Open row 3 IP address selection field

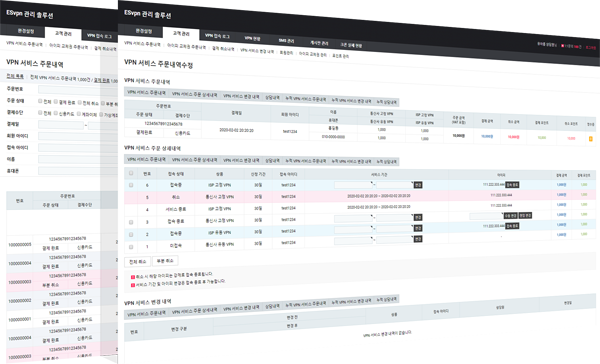coord(486,216)
